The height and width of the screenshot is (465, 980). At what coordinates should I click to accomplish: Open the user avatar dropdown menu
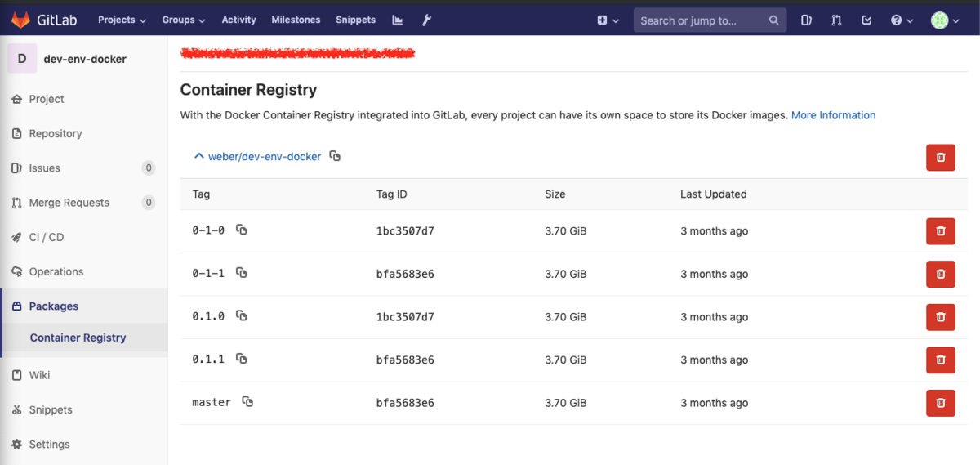(945, 20)
